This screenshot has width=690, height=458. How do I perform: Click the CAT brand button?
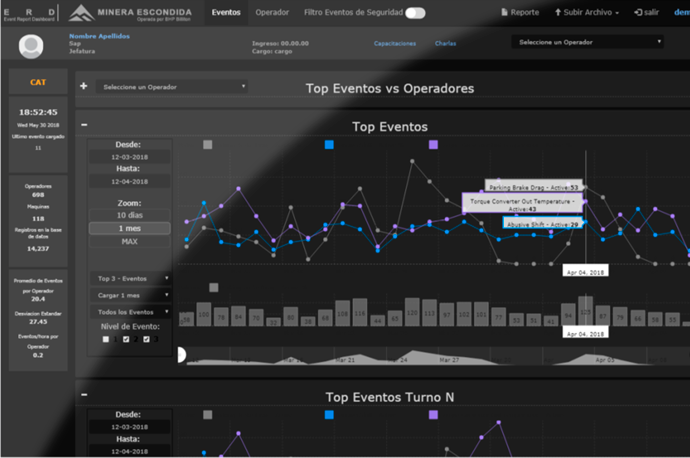point(38,82)
